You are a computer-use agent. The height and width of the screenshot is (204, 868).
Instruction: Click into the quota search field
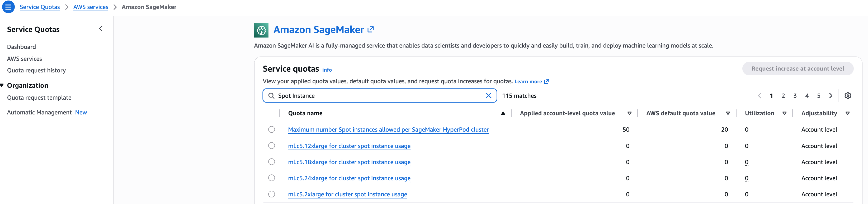378,96
